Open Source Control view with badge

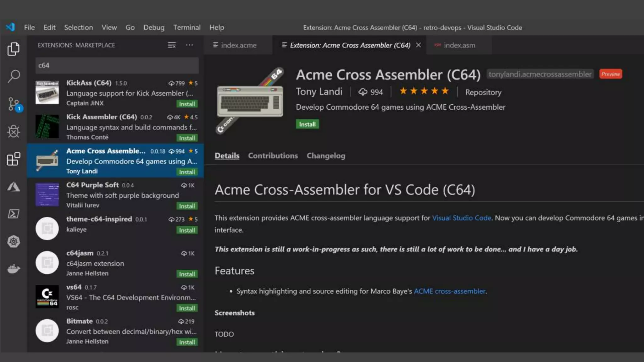(14, 104)
